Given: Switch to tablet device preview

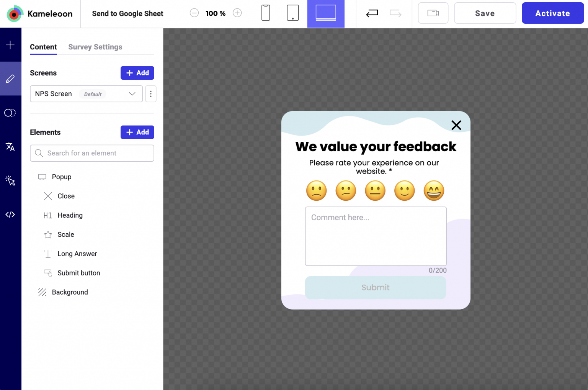Looking at the screenshot, I should [x=293, y=13].
